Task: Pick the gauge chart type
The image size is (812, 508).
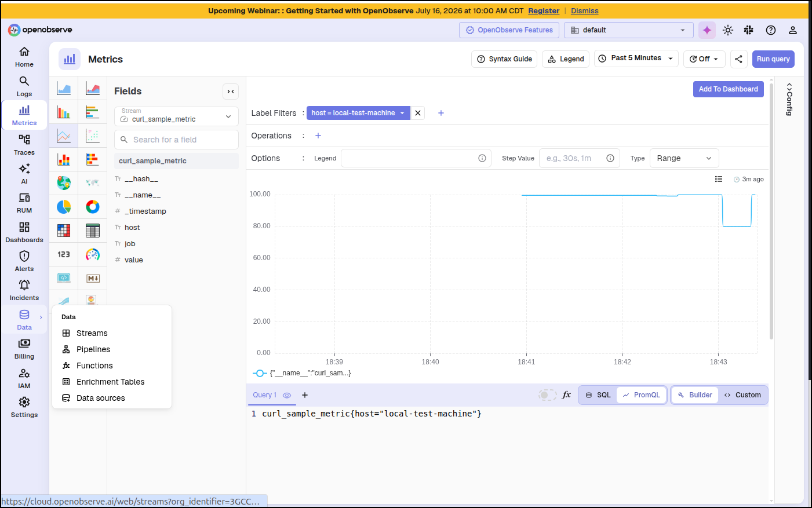Action: (93, 254)
